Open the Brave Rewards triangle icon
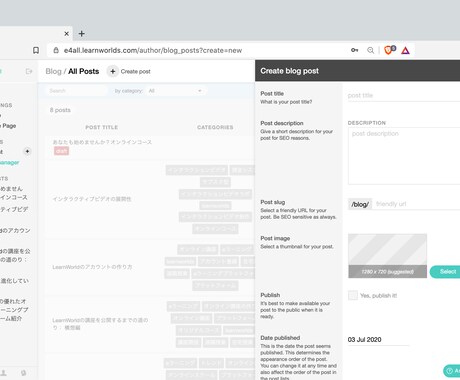Viewport: 460px width, 380px height. point(405,51)
